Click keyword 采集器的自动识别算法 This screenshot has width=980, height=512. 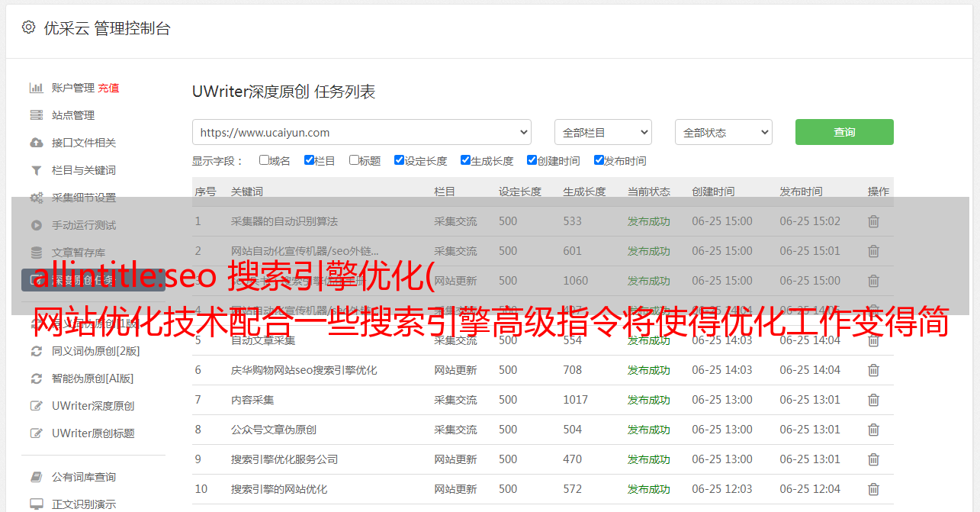[284, 221]
